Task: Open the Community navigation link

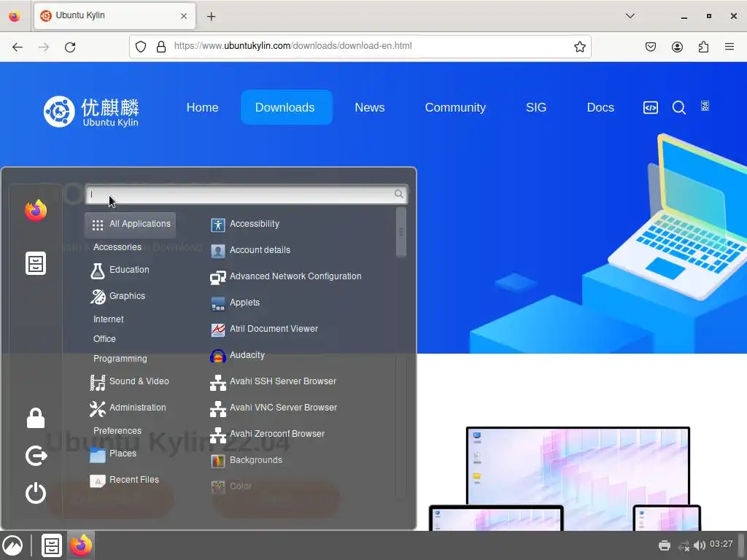Action: [x=455, y=108]
